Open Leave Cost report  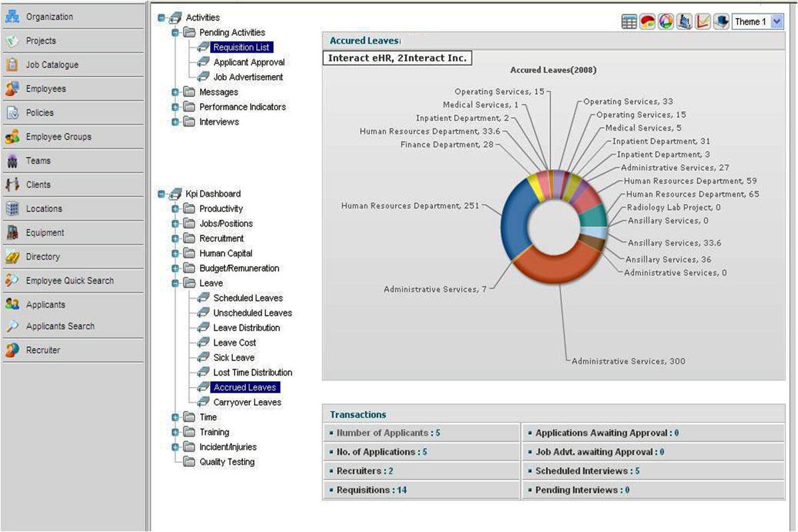click(x=235, y=342)
